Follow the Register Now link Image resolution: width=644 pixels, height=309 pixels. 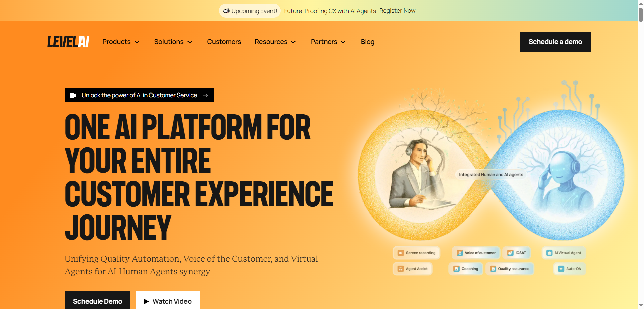click(397, 11)
